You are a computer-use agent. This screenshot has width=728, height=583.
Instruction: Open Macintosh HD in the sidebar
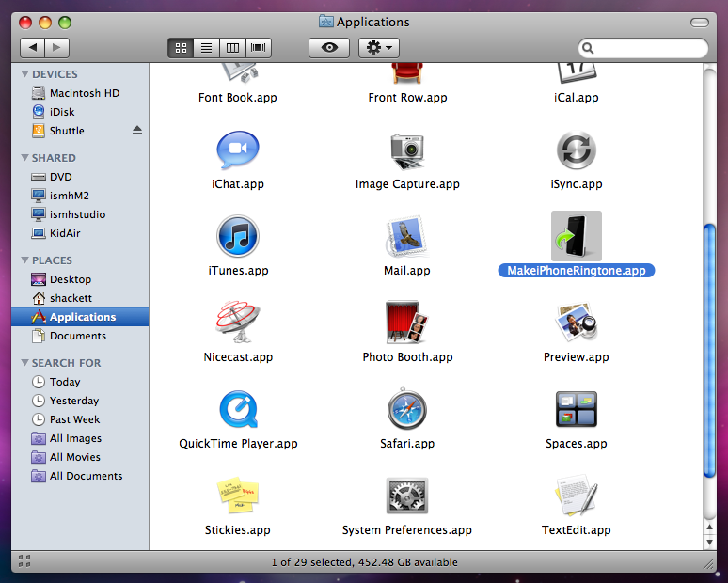pos(80,93)
